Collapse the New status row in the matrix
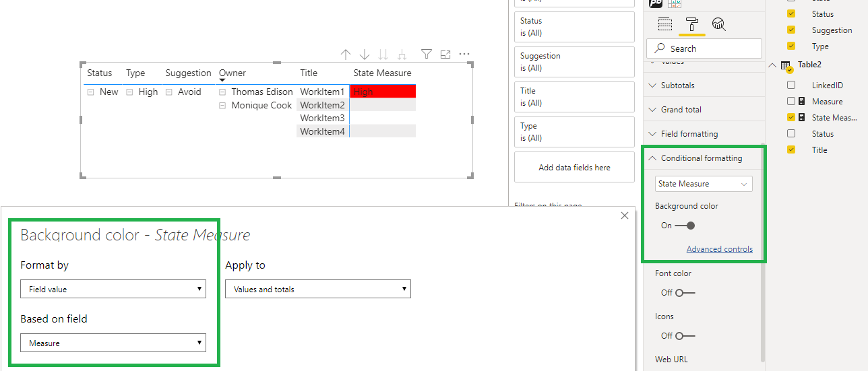The width and height of the screenshot is (868, 371). click(90, 92)
